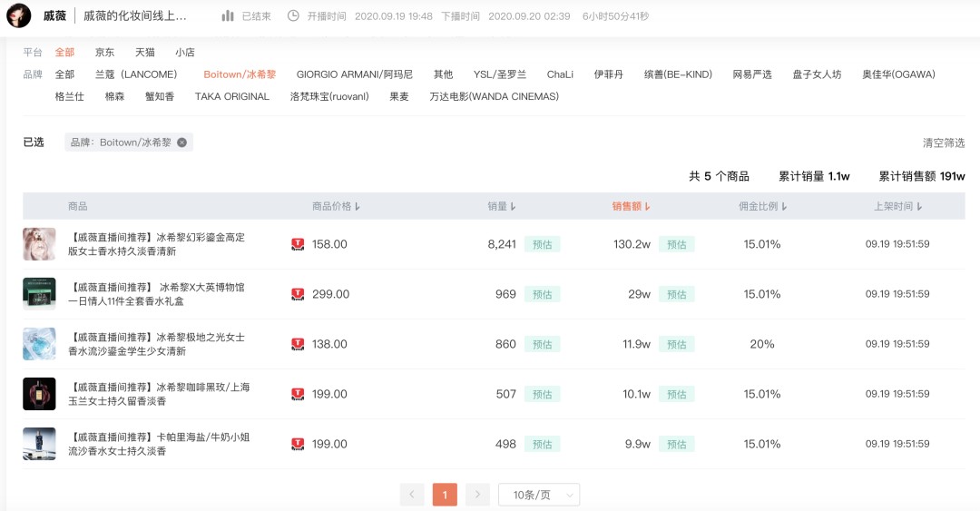This screenshot has height=511, width=980.
Task: Click 预估 tag beside sales 8,241
Action: [x=542, y=244]
